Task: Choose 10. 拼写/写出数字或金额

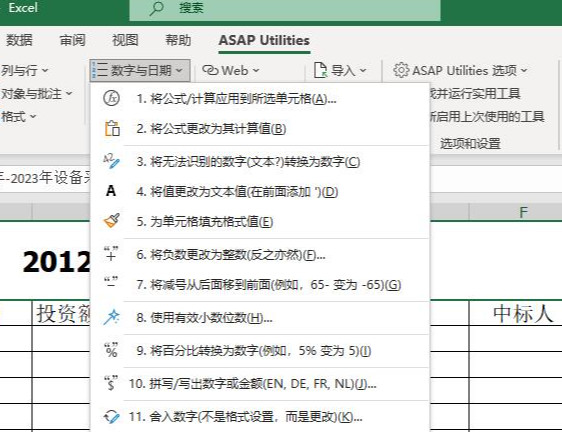Action: [x=260, y=384]
